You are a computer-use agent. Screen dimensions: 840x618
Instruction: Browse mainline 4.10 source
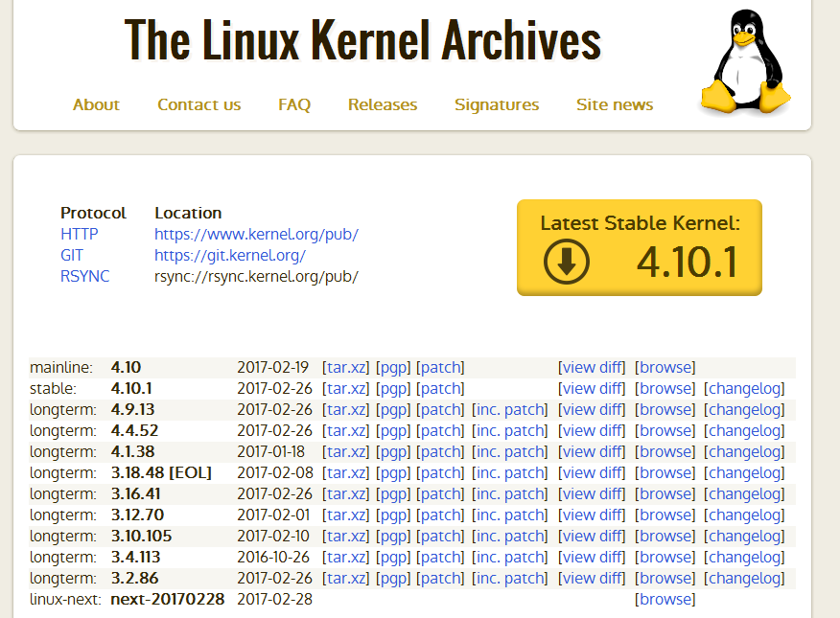pos(665,368)
